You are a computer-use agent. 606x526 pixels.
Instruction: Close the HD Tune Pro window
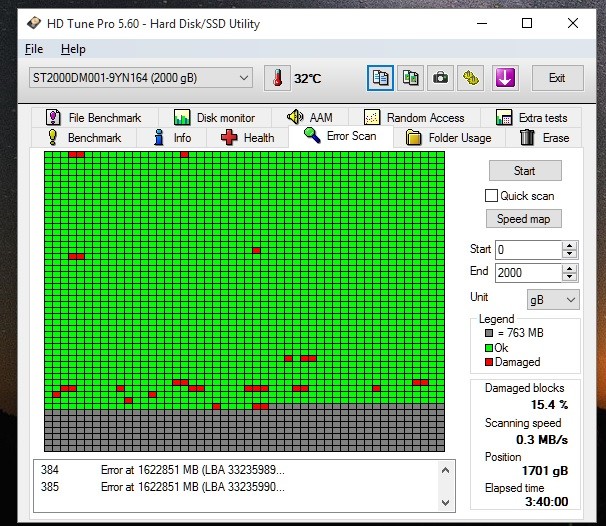(x=573, y=23)
